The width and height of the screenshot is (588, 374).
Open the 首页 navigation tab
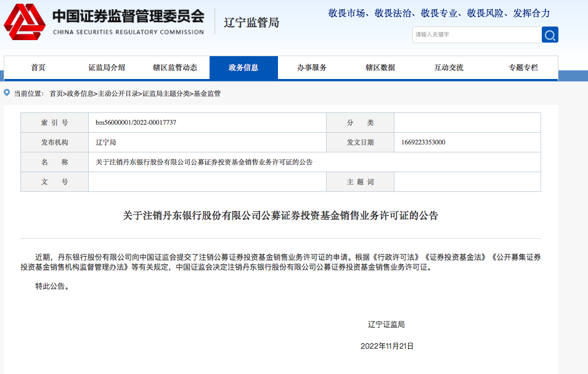pyautogui.click(x=38, y=68)
